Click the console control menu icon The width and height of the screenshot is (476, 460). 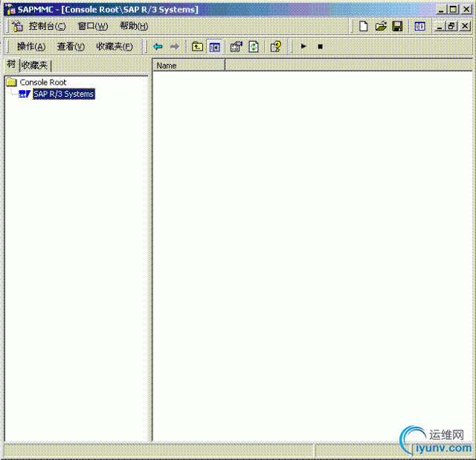pos(17,27)
